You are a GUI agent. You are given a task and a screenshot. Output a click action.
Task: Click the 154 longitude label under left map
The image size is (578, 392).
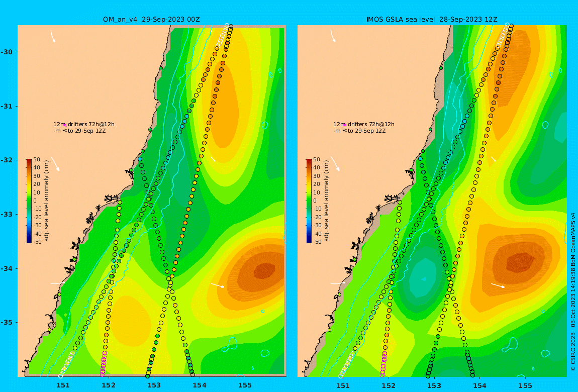(x=200, y=385)
